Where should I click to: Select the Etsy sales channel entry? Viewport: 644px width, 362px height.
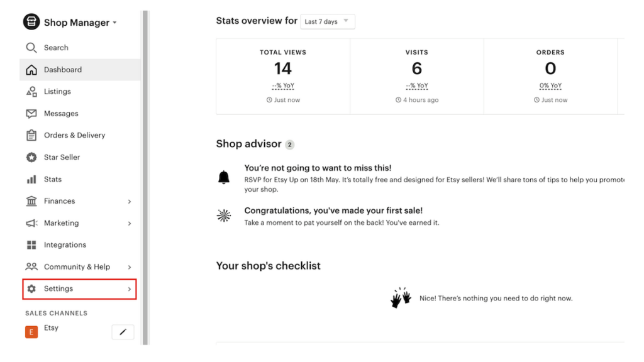pos(51,327)
